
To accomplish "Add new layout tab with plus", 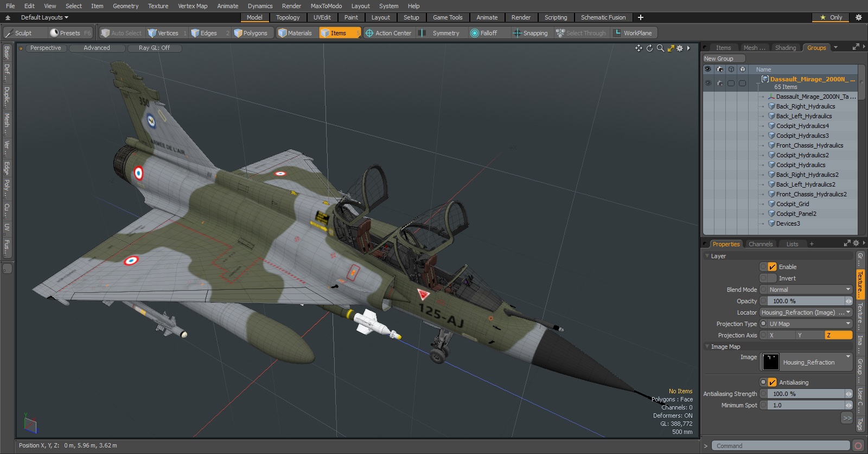I will (x=641, y=17).
